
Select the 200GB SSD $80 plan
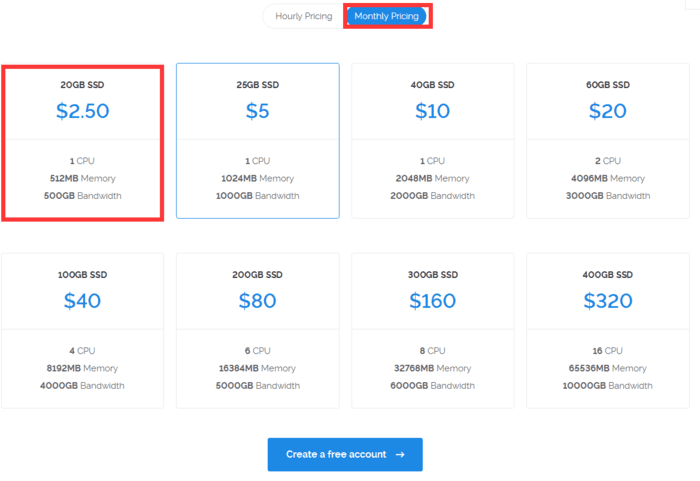pyautogui.click(x=258, y=330)
